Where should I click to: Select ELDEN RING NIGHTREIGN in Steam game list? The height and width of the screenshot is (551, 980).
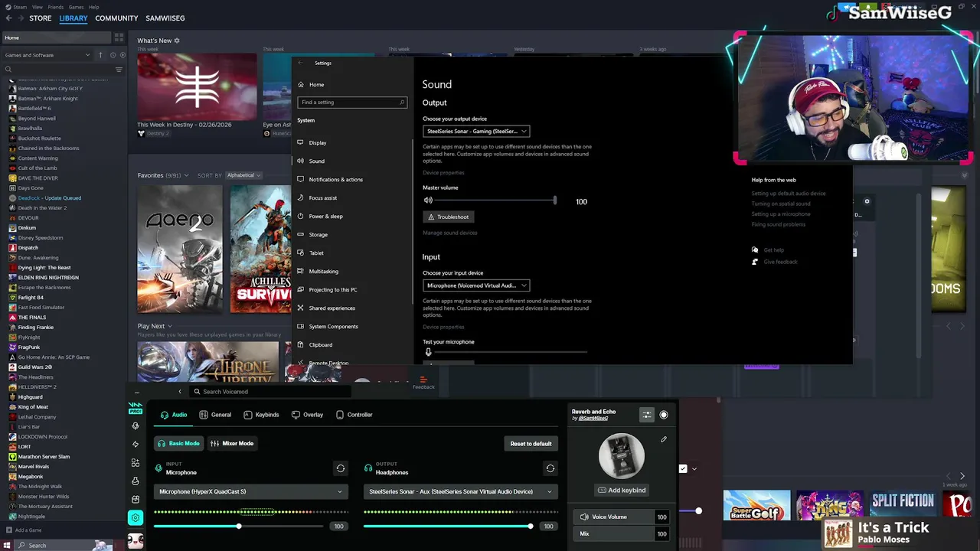pyautogui.click(x=48, y=278)
